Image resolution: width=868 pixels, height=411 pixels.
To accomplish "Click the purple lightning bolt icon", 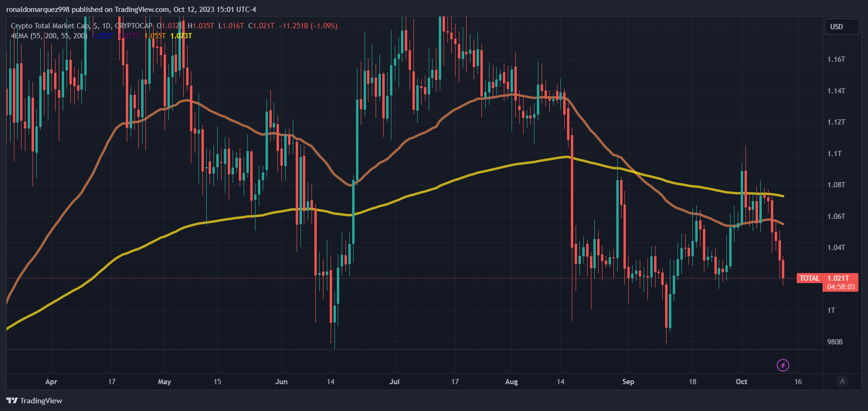I will tap(783, 365).
